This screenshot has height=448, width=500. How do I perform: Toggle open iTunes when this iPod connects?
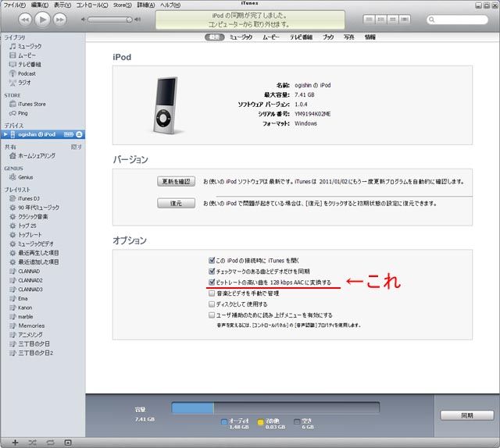[x=212, y=261]
